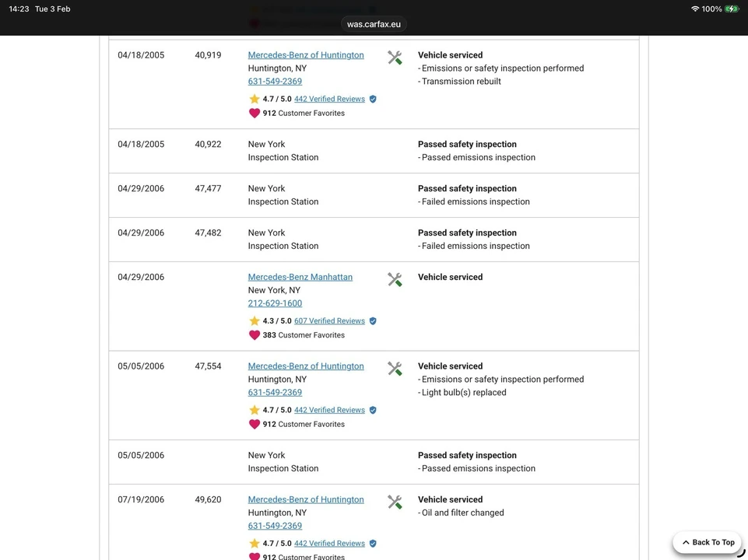Select mileage value 47,554
Image resolution: width=748 pixels, height=560 pixels.
click(208, 366)
